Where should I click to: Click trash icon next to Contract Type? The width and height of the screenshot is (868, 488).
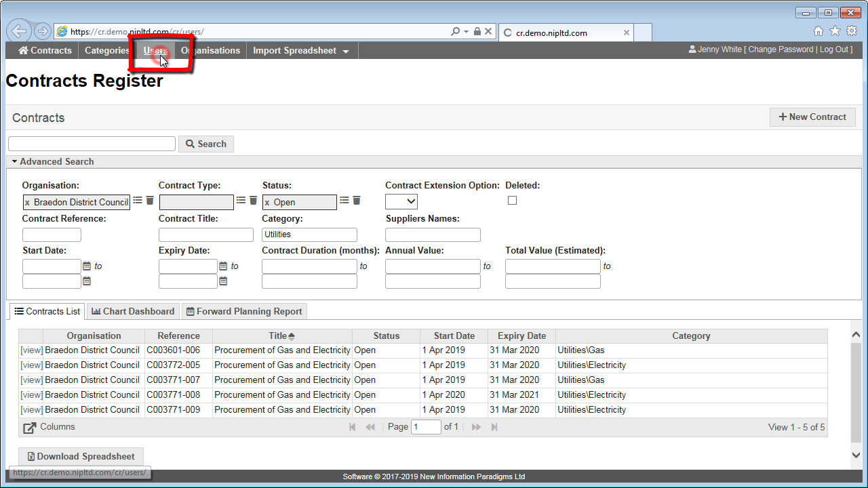click(x=253, y=201)
